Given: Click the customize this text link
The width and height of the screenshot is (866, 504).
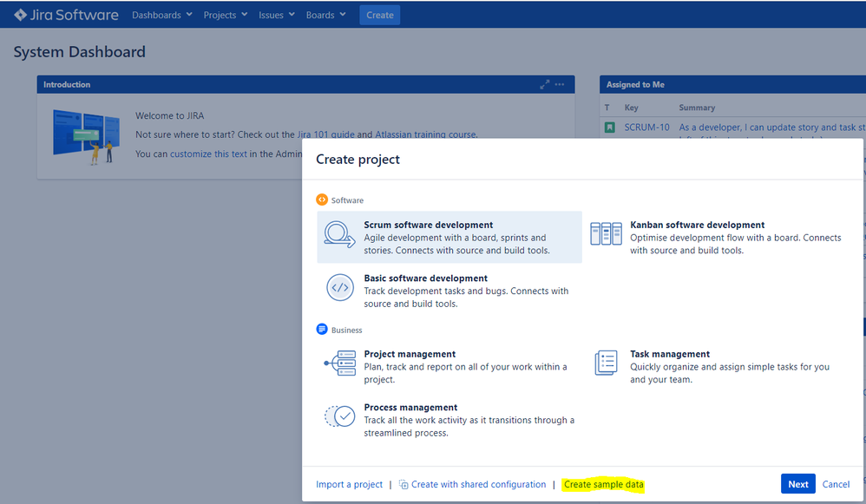Looking at the screenshot, I should 208,154.
